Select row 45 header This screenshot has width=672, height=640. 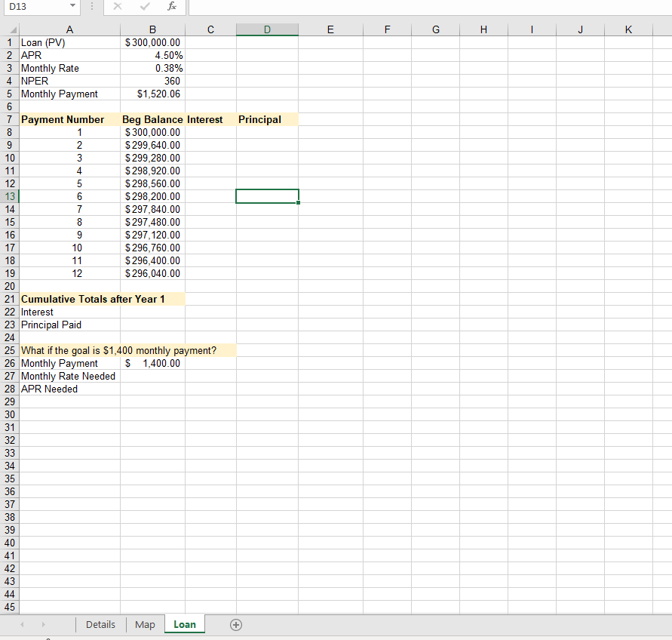tap(10, 607)
